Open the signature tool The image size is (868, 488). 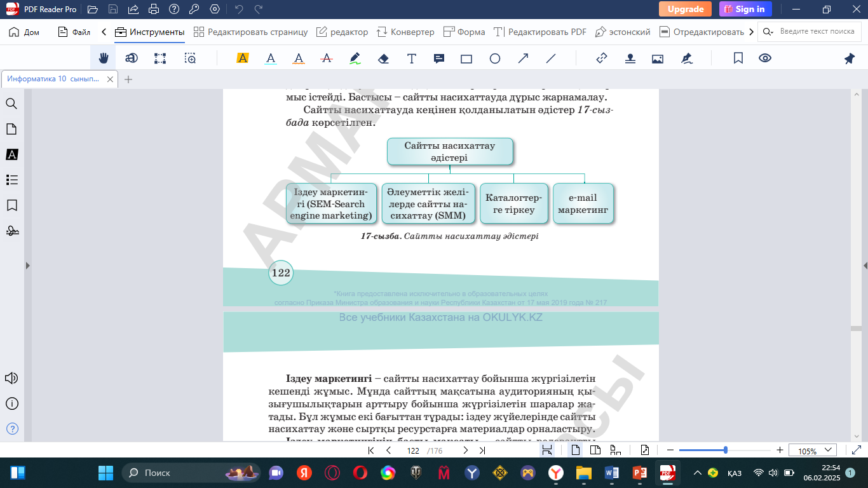click(x=686, y=58)
